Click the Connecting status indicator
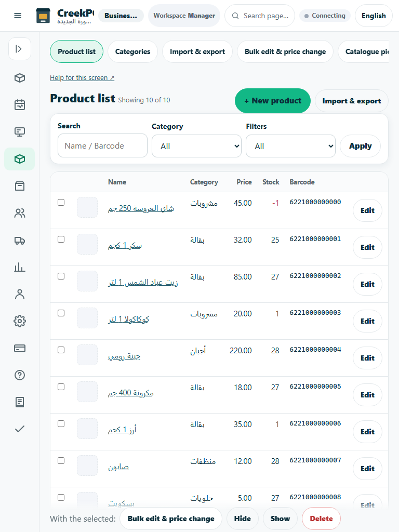The height and width of the screenshot is (532, 399). pos(325,16)
